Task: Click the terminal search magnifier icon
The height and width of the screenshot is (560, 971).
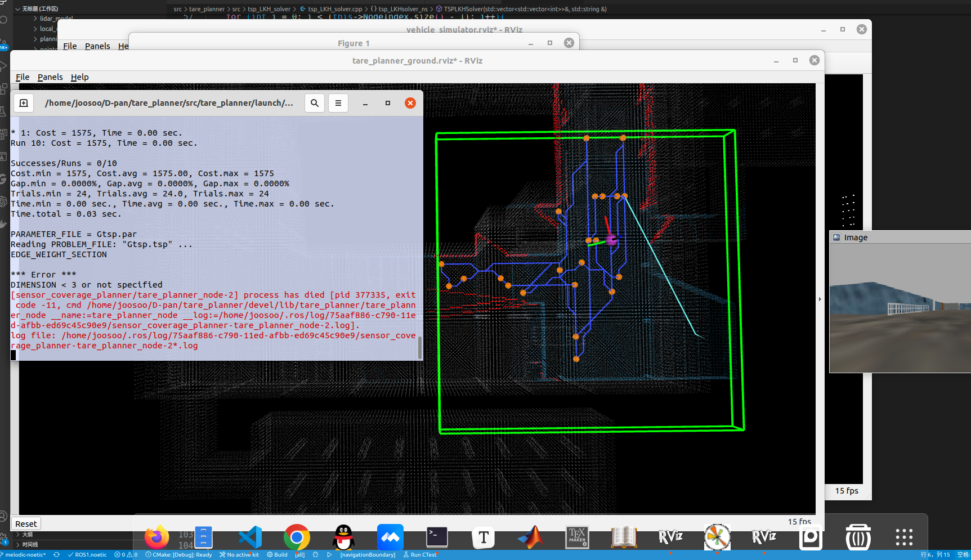Action: [315, 103]
